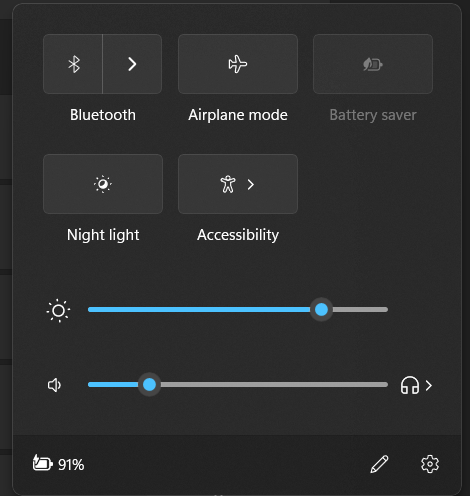This screenshot has height=496, width=470.
Task: Mute sound via speaker icon
Action: [x=54, y=385]
